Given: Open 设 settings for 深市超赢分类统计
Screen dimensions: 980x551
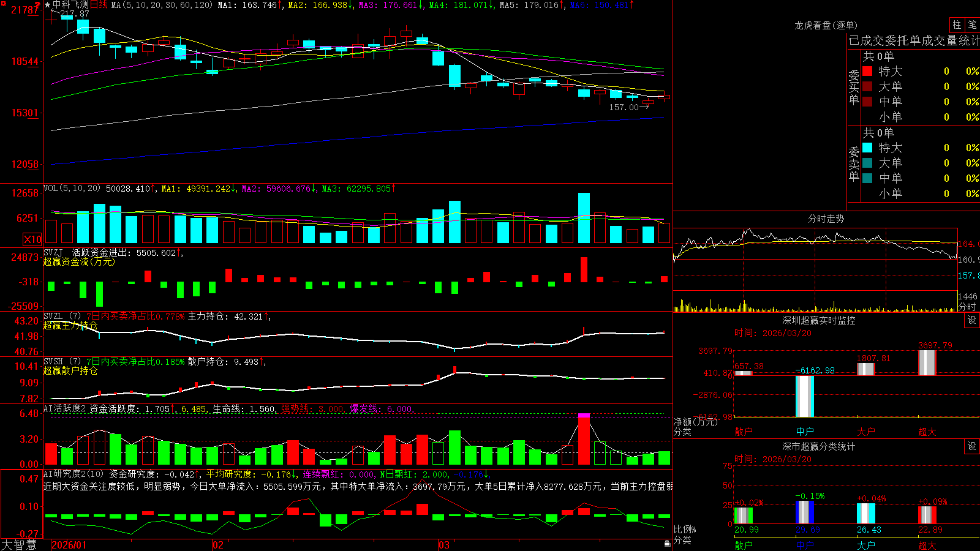Looking at the screenshot, I should coord(972,446).
